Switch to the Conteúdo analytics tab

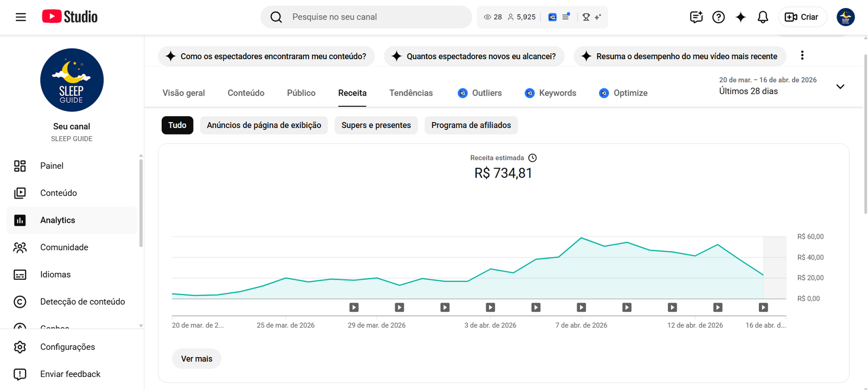point(246,93)
